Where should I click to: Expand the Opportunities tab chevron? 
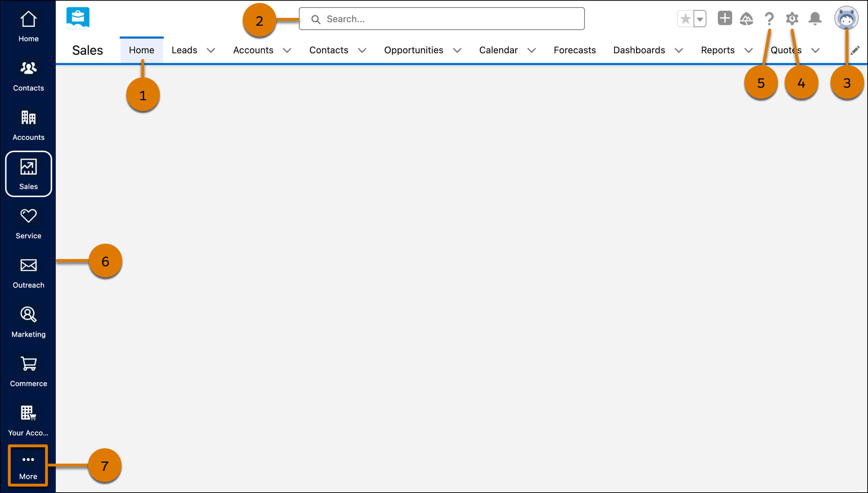click(458, 50)
